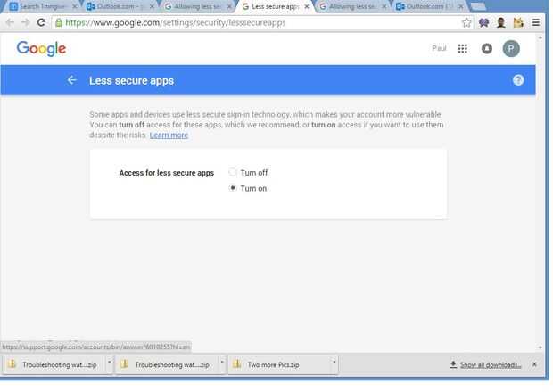Screen dimensions: 553x392
Task: Select the Turn on radio button
Action: pyautogui.click(x=233, y=188)
